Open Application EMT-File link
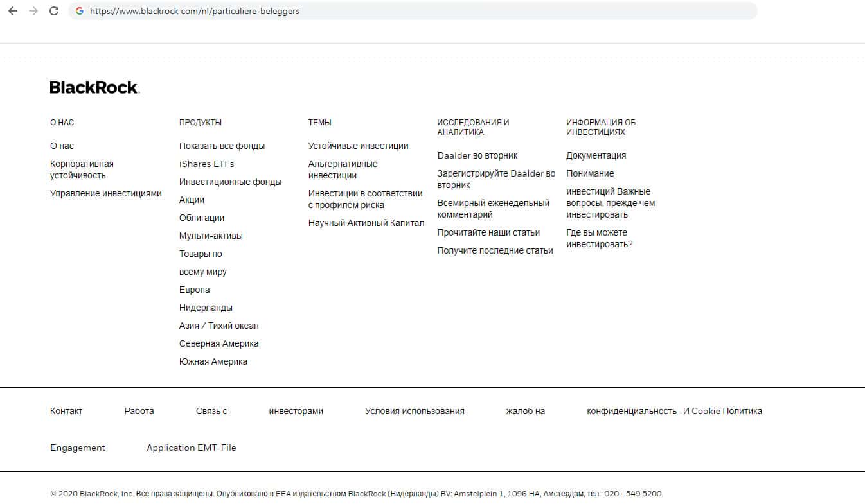865x504 pixels. [x=191, y=448]
